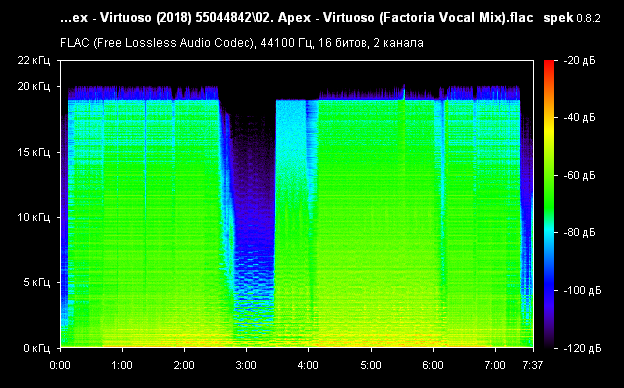Image resolution: width=624 pixels, height=388 pixels.
Task: Click the 10 кГц frequency label
Action: (x=34, y=217)
